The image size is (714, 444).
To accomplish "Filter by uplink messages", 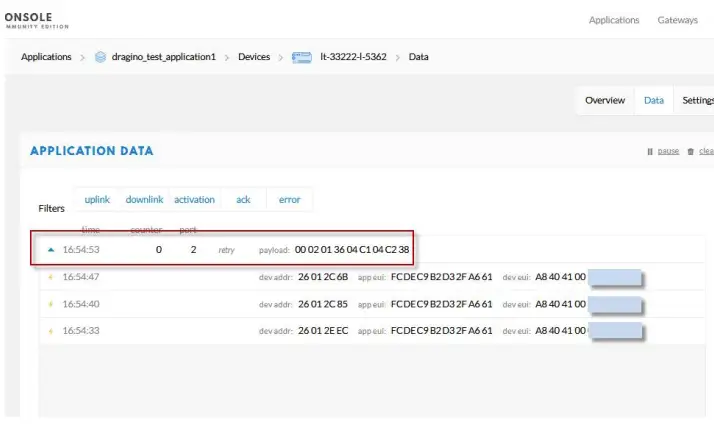I will pos(97,199).
